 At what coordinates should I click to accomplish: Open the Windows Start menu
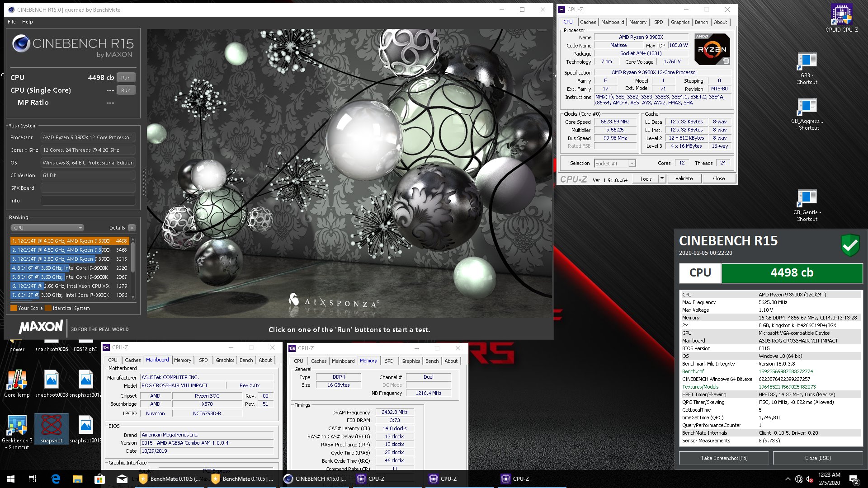11,479
